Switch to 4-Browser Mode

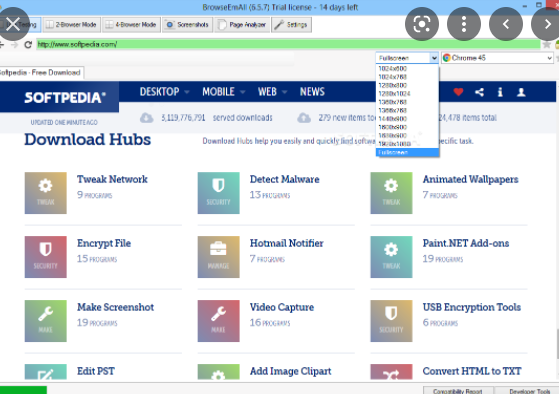pos(131,25)
